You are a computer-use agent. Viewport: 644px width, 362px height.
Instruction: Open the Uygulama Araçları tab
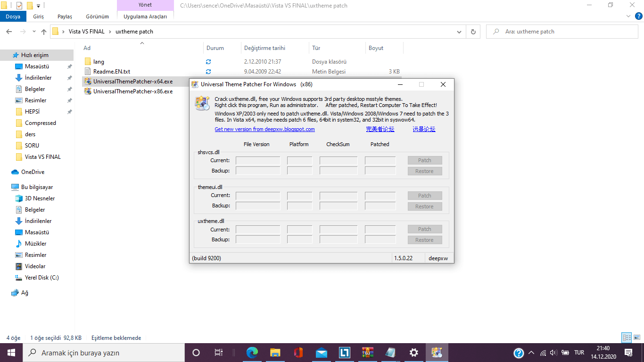(x=145, y=16)
